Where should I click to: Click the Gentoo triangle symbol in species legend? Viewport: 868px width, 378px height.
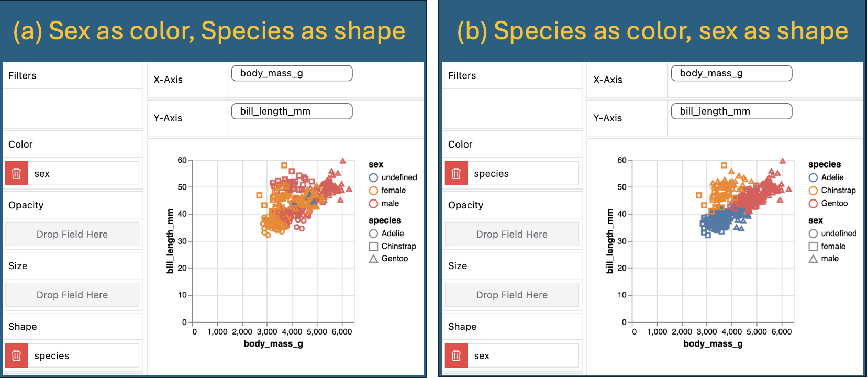(x=373, y=258)
